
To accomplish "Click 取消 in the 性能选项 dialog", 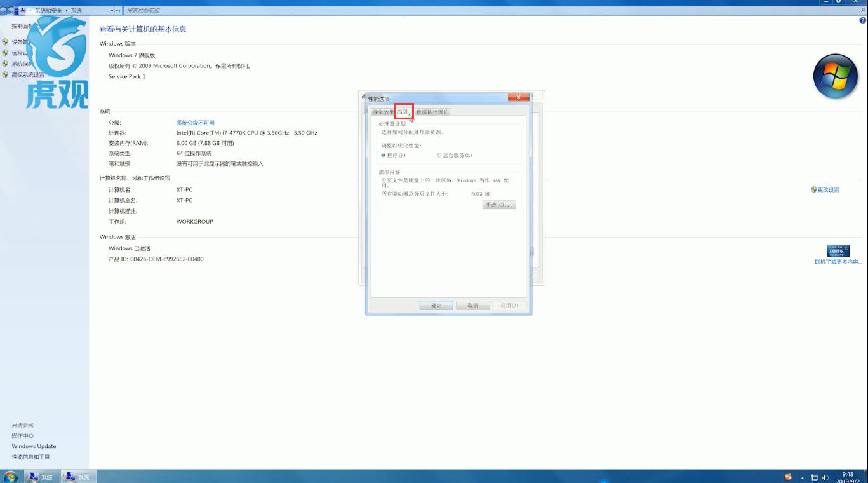I will pos(473,306).
